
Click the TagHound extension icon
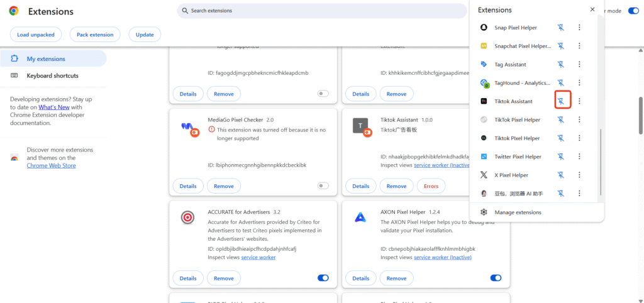click(484, 84)
